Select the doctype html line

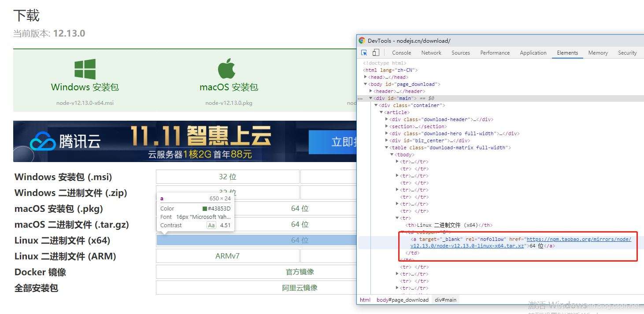coord(385,63)
